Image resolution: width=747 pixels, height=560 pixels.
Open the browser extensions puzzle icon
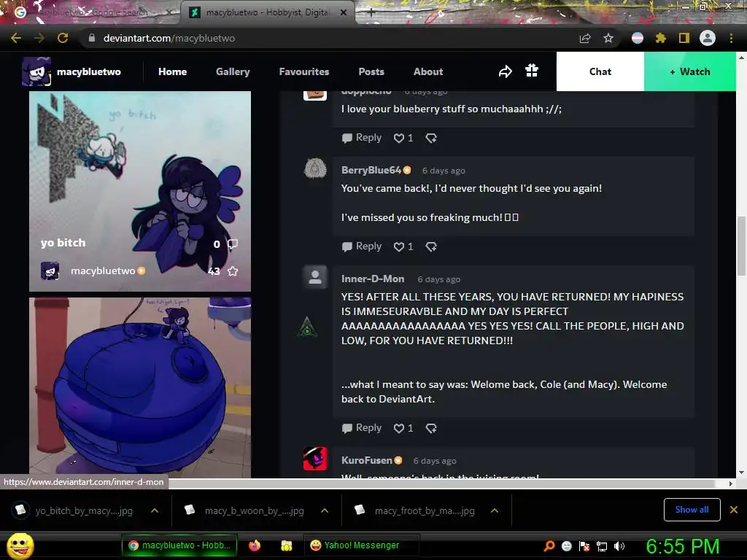pos(660,38)
